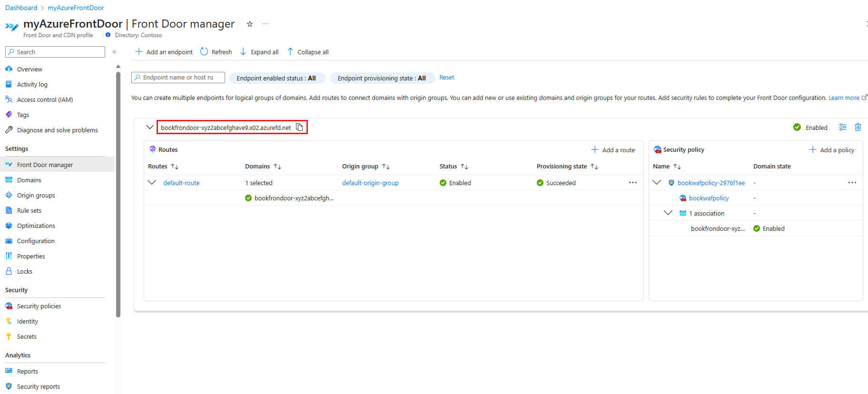Go to Dashboard breadcrumb
Screen dimensions: 868x394
point(21,8)
